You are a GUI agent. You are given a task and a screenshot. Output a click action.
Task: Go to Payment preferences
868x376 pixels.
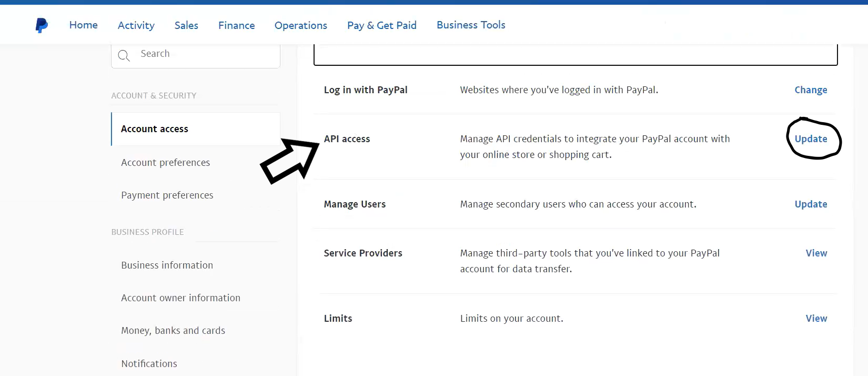pos(167,195)
